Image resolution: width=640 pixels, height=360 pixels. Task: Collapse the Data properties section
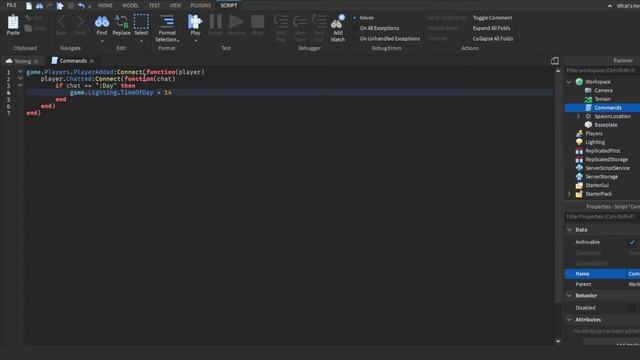pos(569,230)
